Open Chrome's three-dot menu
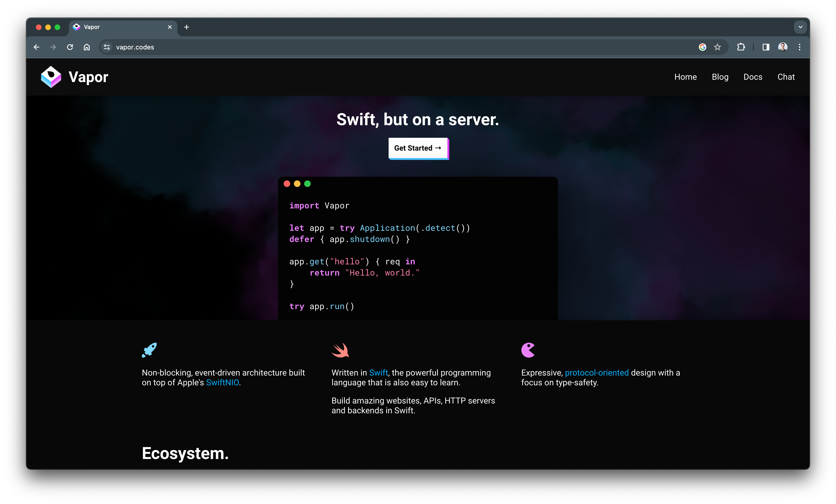The height and width of the screenshot is (504, 836). pos(800,47)
